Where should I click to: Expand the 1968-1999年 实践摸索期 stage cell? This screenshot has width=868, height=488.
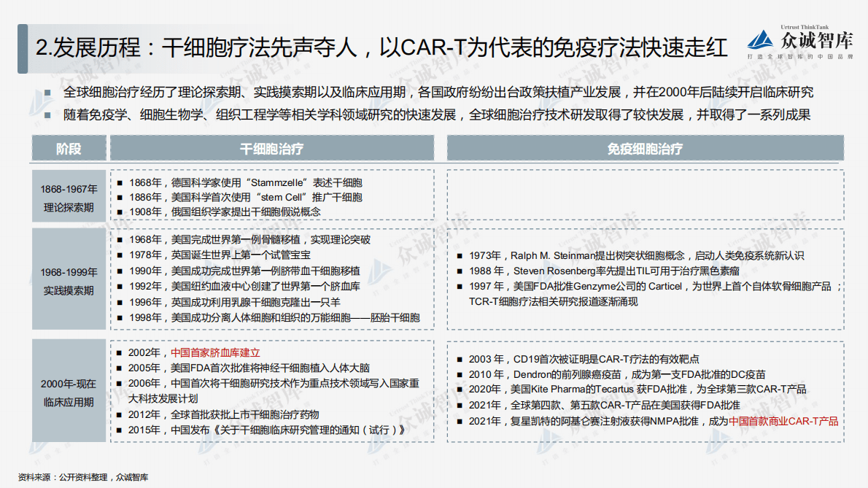coord(69,282)
